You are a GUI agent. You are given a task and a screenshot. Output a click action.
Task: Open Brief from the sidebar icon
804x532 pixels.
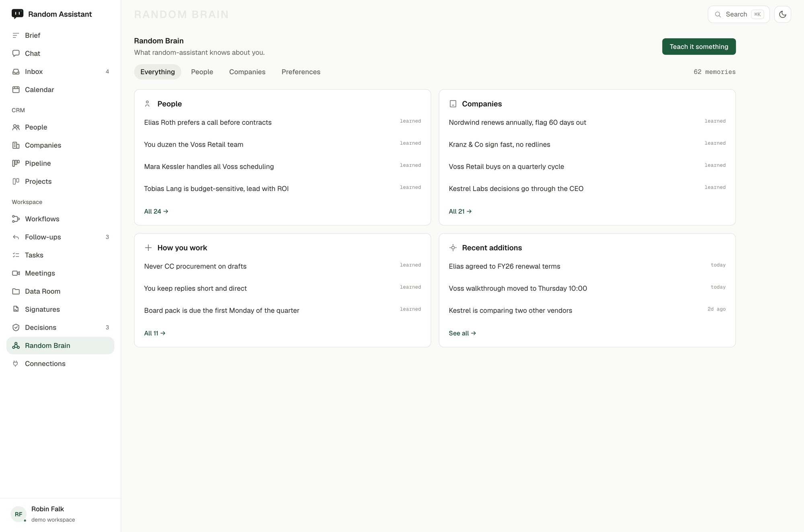click(16, 35)
